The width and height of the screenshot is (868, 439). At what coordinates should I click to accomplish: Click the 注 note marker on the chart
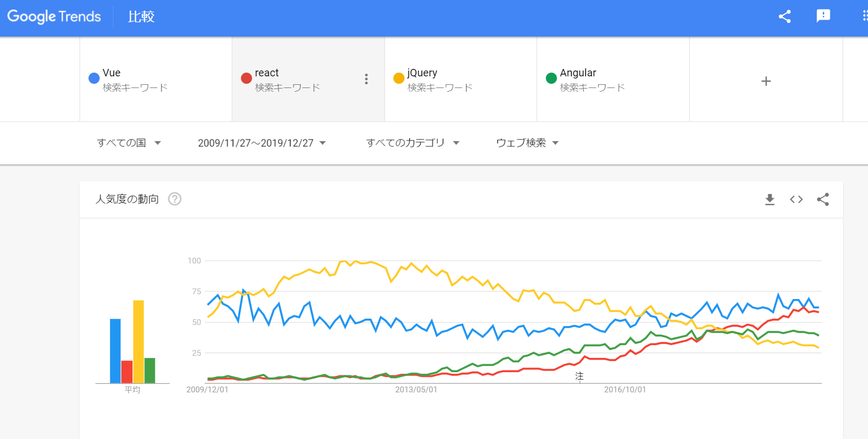point(580,376)
